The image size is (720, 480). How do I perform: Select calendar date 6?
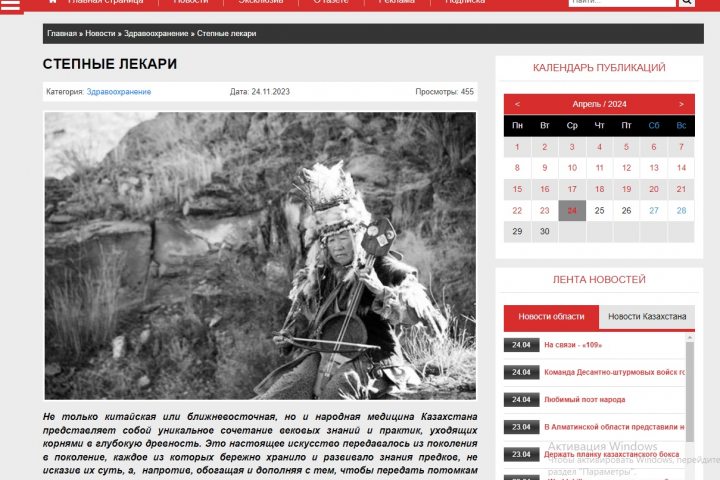point(654,147)
